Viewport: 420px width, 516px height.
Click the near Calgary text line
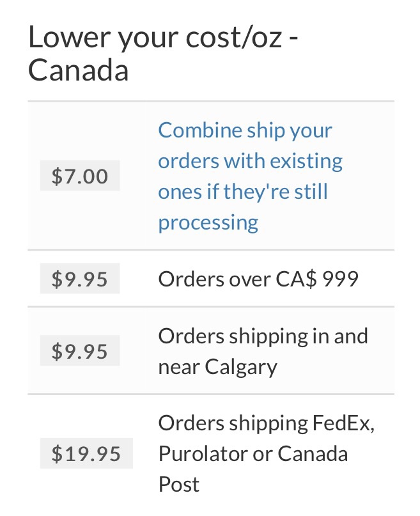tap(218, 367)
